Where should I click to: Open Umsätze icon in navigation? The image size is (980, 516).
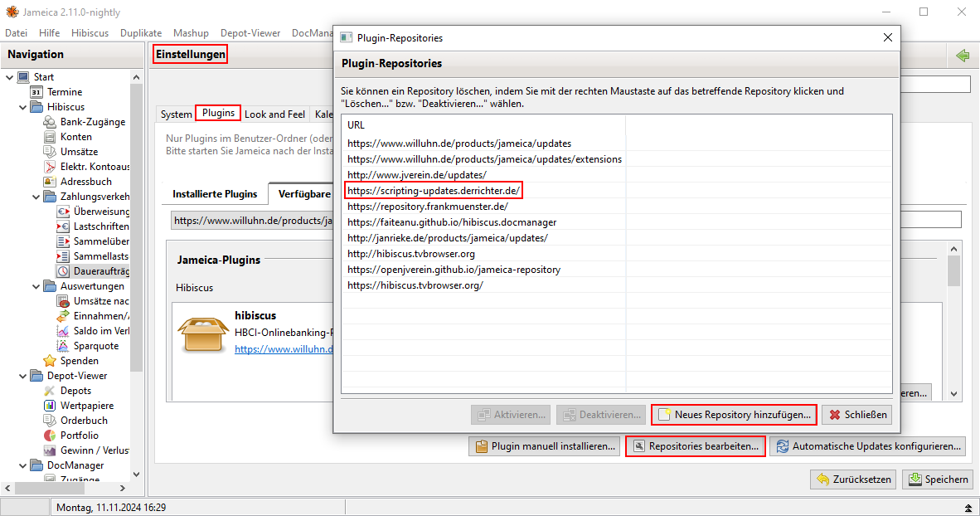point(50,151)
